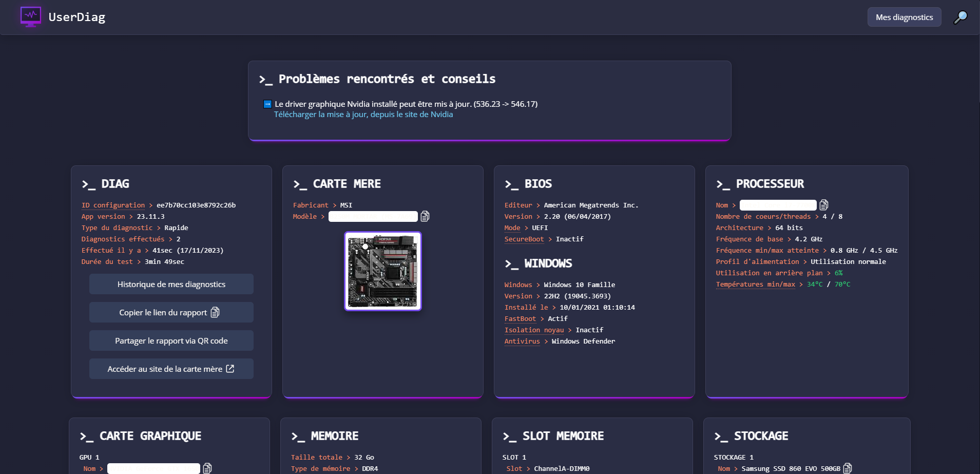Copy the Samsung SSD 860 EVO name
The width and height of the screenshot is (980, 474).
(848, 468)
